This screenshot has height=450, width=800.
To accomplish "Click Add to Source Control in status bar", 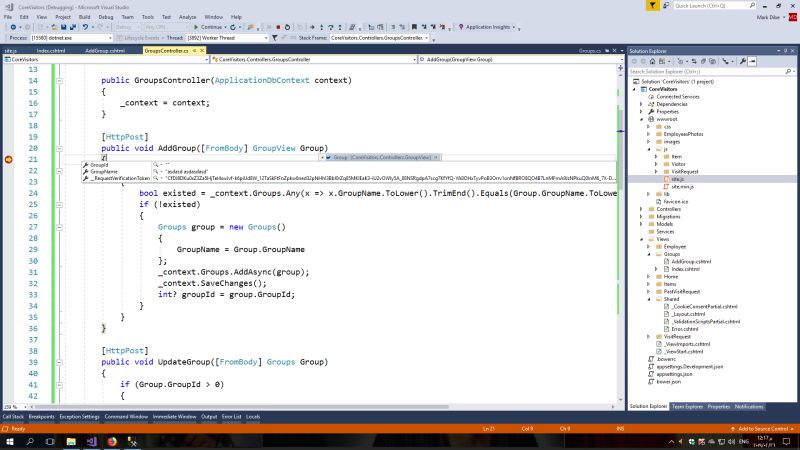I will [x=763, y=429].
